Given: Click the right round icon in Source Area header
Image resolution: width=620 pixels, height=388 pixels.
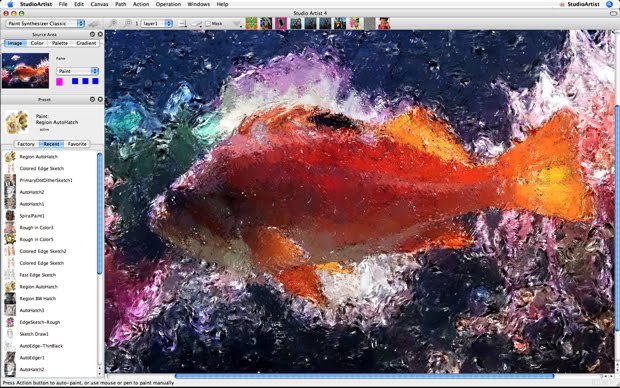Looking at the screenshot, I should point(100,34).
